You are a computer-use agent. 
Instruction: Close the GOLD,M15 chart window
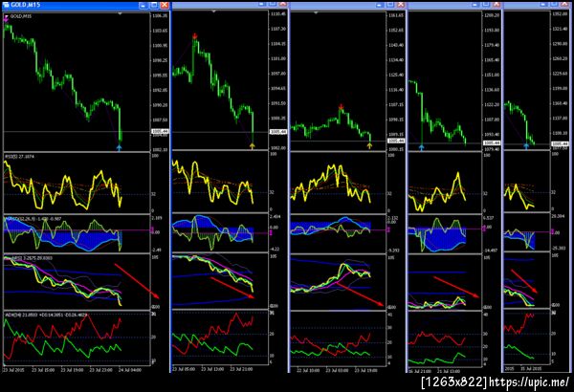point(165,5)
